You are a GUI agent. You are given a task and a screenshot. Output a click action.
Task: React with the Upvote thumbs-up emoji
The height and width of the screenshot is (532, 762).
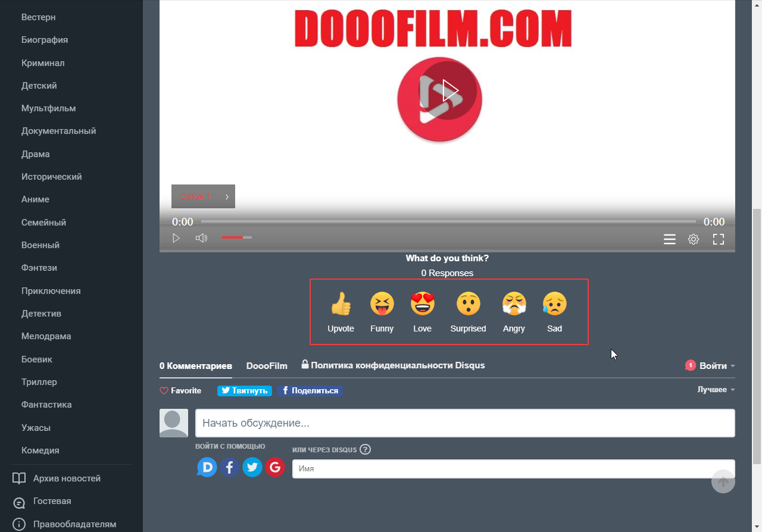(341, 305)
